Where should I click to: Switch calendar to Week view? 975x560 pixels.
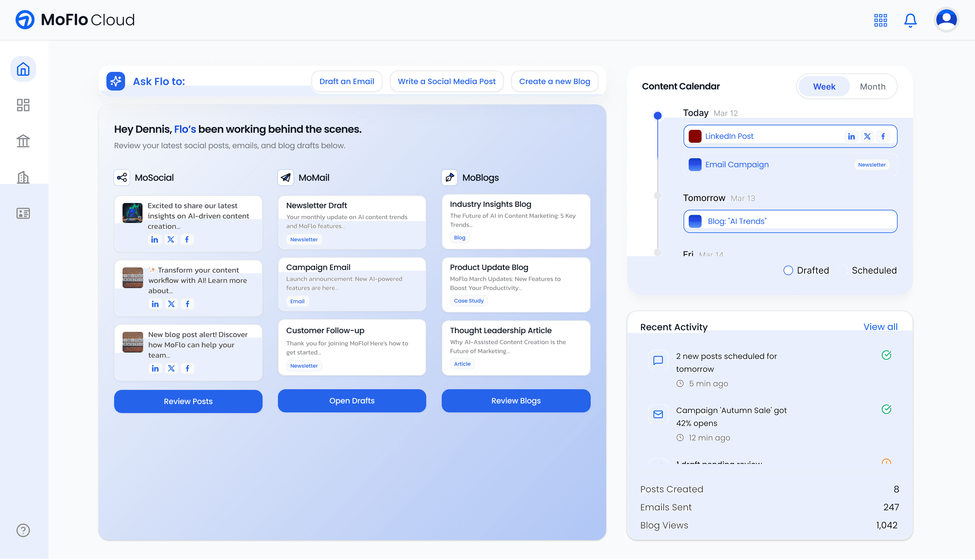(824, 87)
